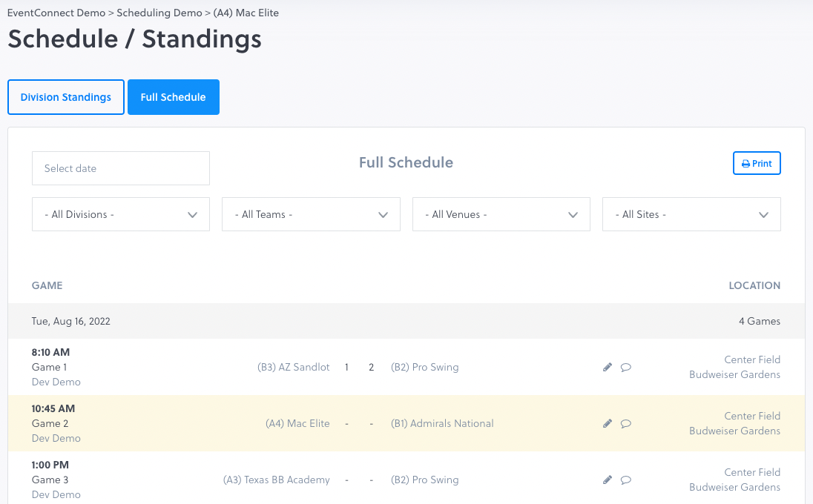
Task: Open the comment bubble for Game 3
Action: click(x=626, y=480)
